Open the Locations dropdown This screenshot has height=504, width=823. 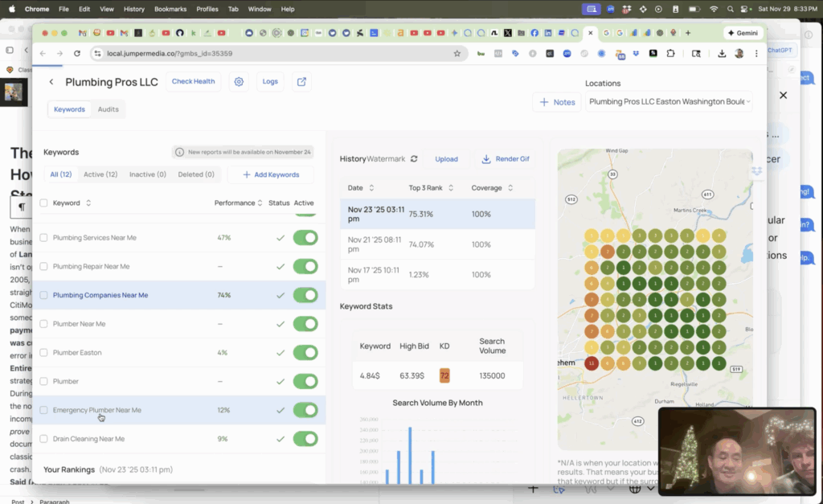pos(669,102)
